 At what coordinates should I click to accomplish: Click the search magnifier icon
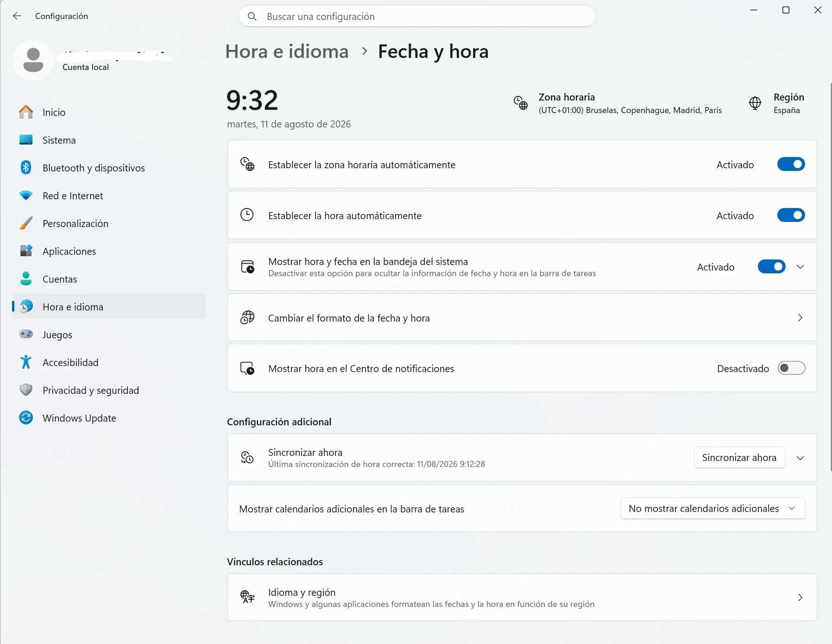(x=252, y=17)
